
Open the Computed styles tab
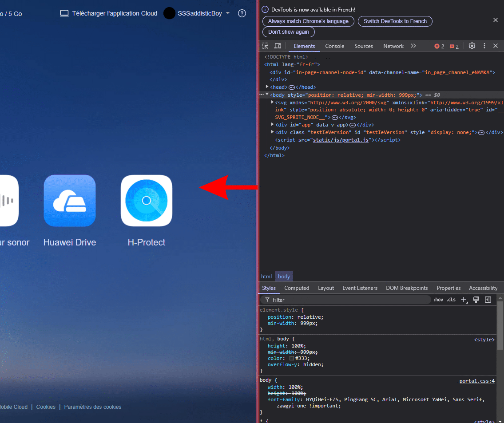tap(297, 288)
